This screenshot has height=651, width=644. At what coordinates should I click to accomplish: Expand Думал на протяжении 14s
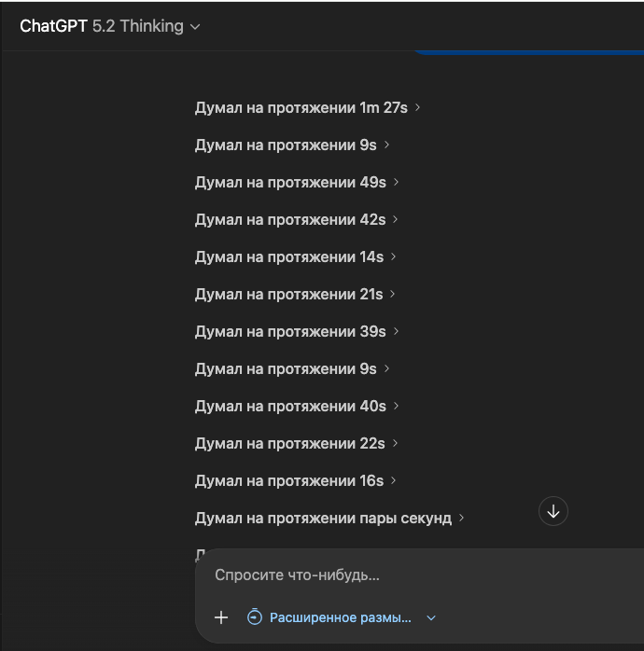288,256
